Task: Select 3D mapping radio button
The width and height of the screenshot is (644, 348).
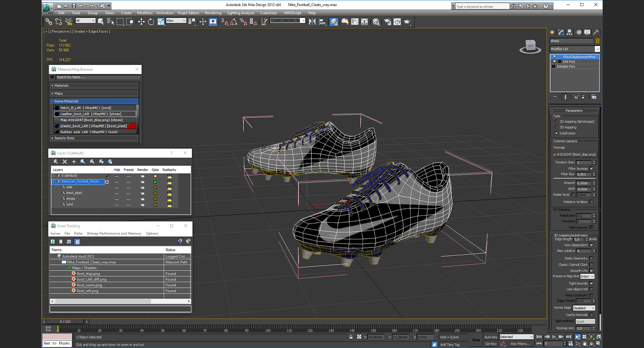Action: (556, 127)
